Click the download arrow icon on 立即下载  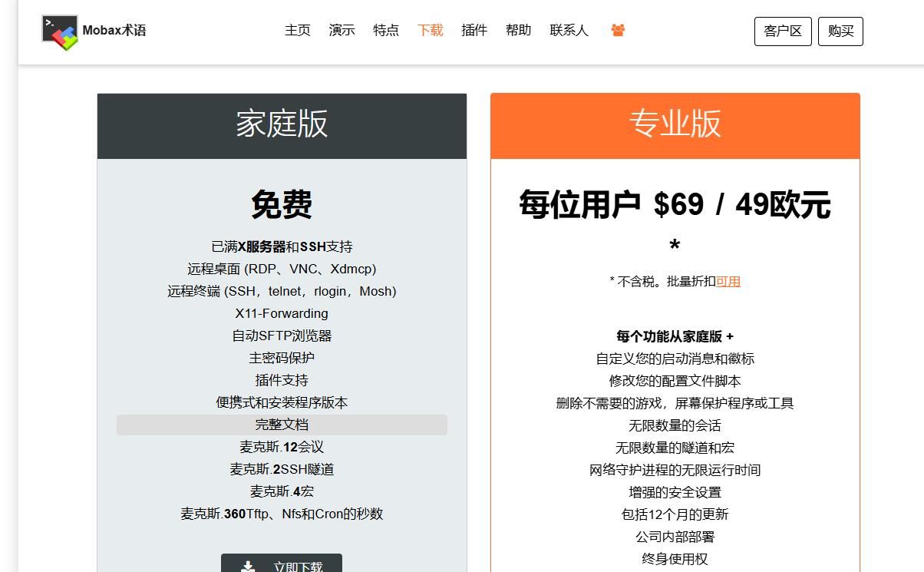pos(248,567)
